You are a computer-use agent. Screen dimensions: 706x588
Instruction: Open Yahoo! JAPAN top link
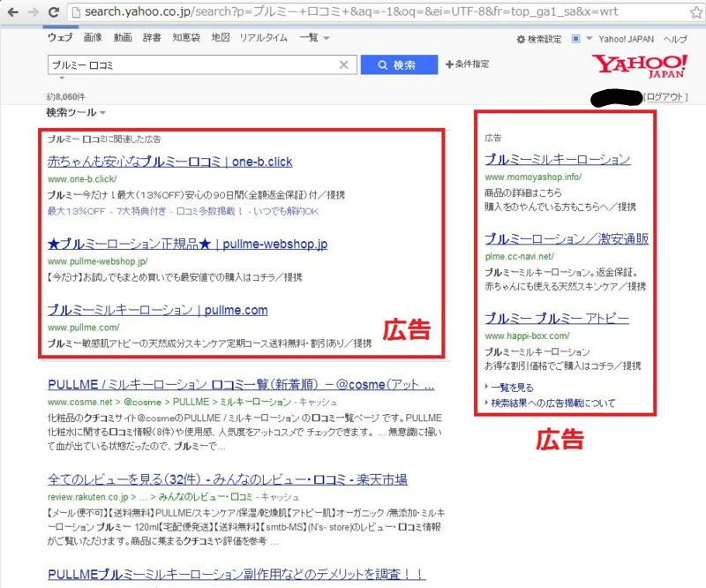pyautogui.click(x=626, y=39)
